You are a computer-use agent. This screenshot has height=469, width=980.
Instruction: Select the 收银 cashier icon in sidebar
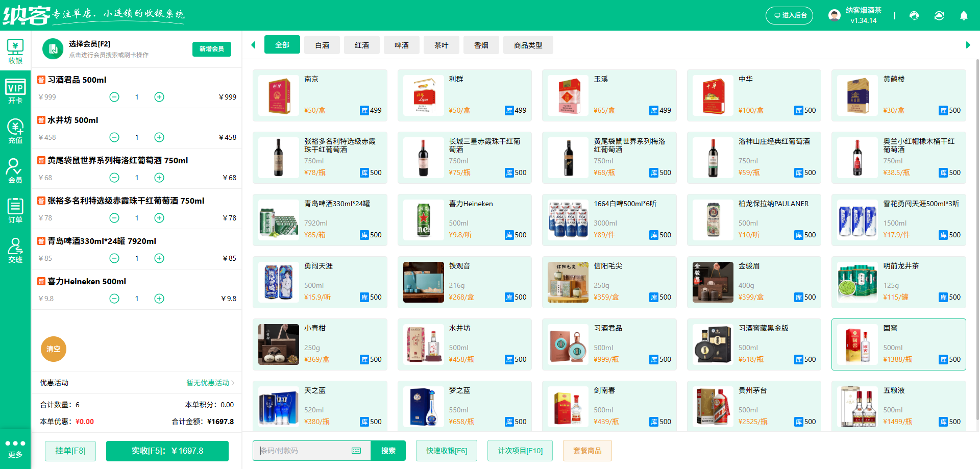pyautogui.click(x=15, y=51)
